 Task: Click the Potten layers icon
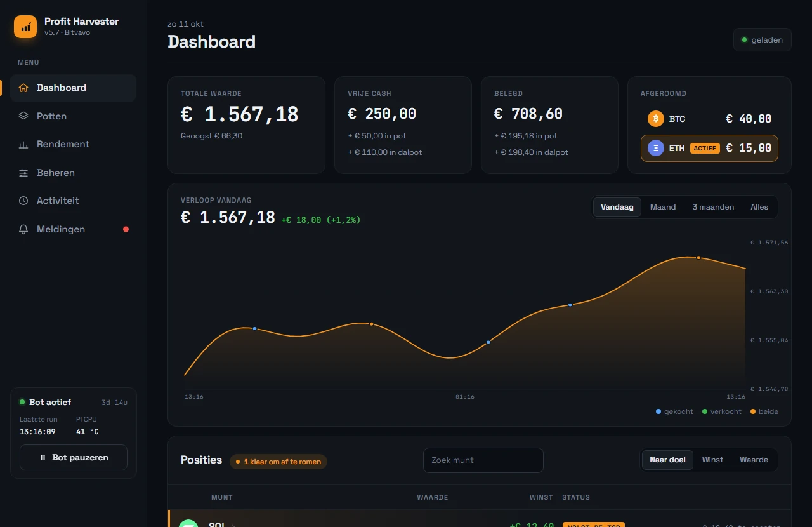point(23,116)
